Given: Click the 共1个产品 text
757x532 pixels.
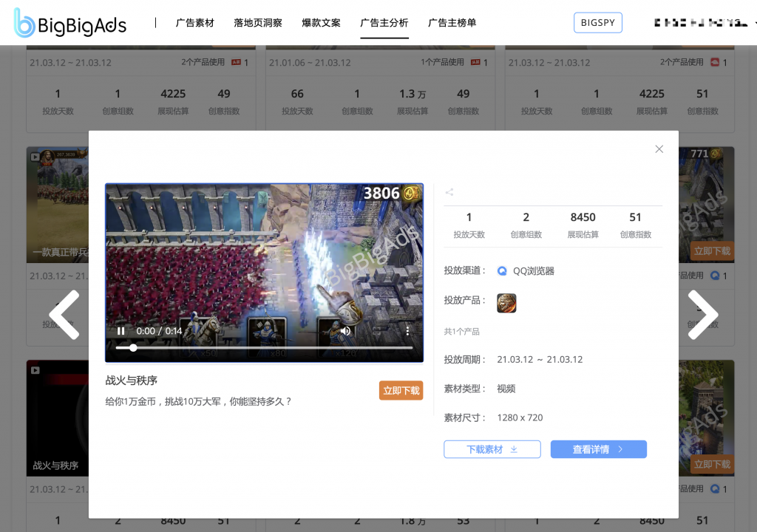Looking at the screenshot, I should pos(461,332).
